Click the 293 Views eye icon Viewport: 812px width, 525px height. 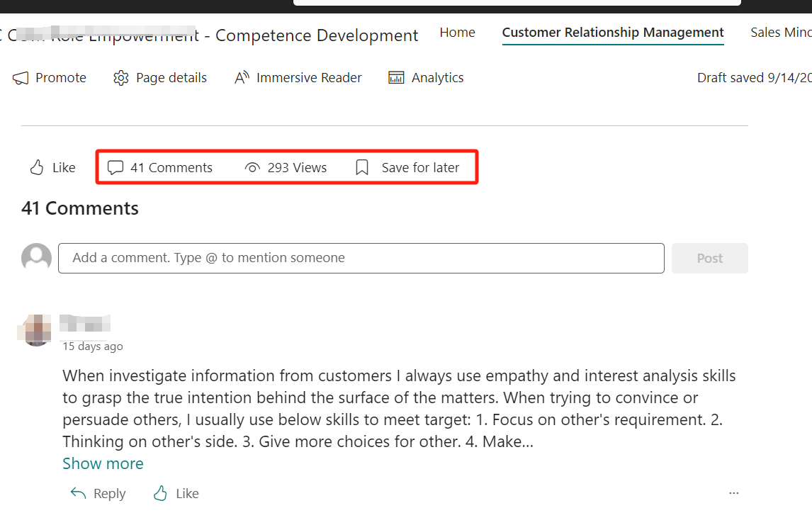tap(252, 167)
